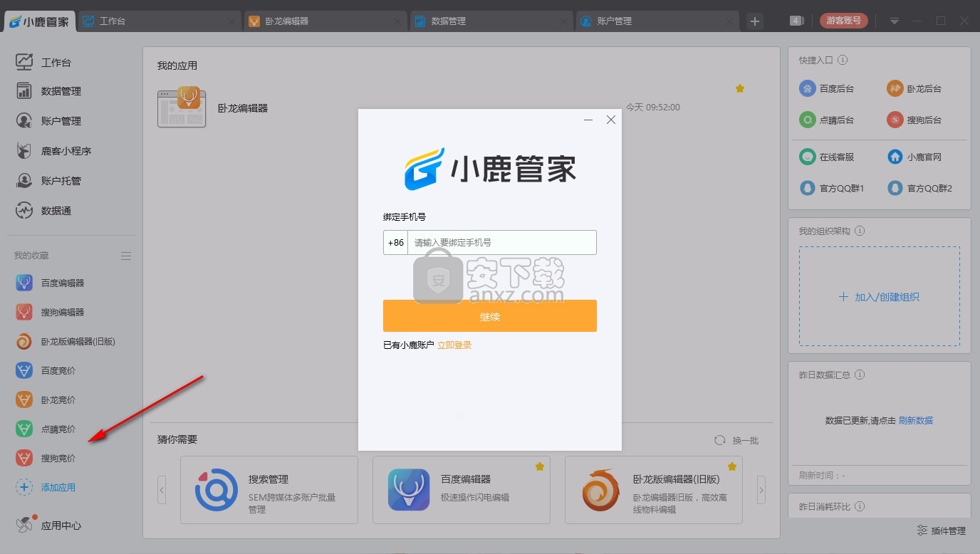Open 数据通 in the sidebar
The image size is (980, 554).
point(44,211)
